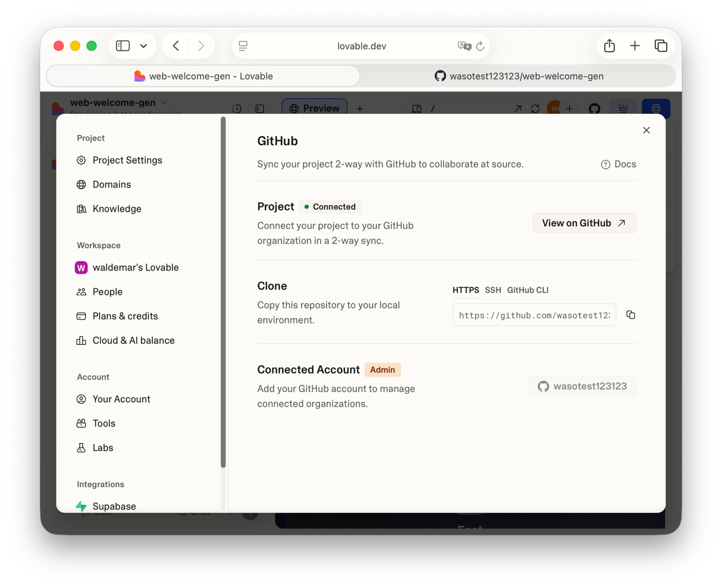Refresh the preview with the reload icon

(x=536, y=108)
